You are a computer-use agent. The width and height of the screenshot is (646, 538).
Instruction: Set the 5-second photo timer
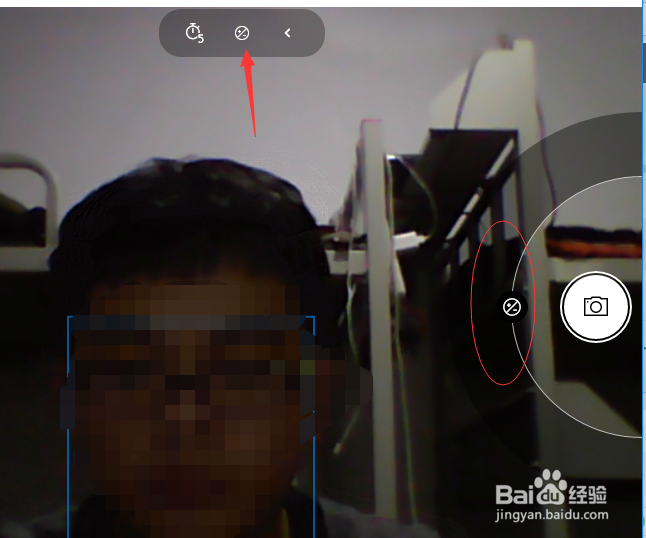(x=194, y=33)
